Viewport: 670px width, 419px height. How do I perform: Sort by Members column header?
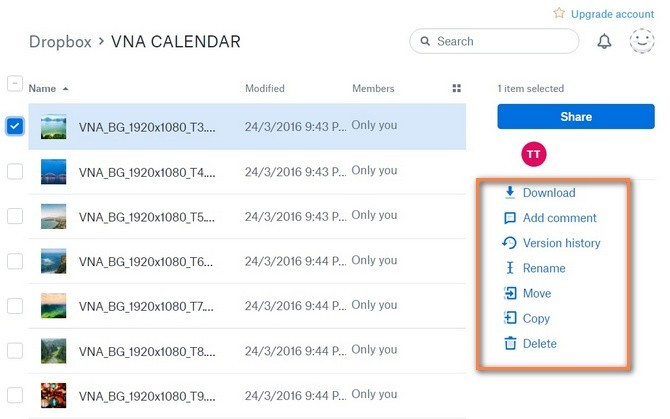coord(373,89)
